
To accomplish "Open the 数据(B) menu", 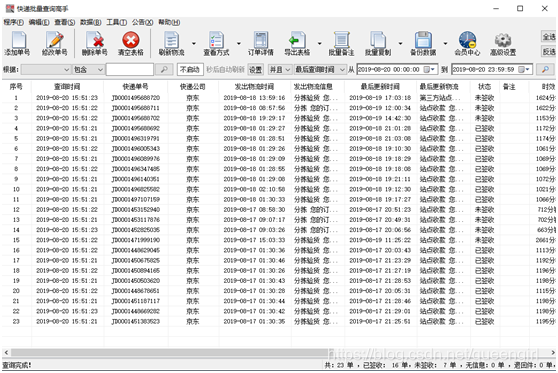I will pos(90,22).
